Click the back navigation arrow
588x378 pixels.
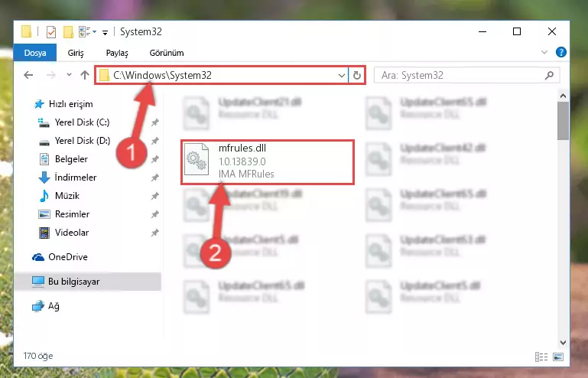[x=28, y=75]
